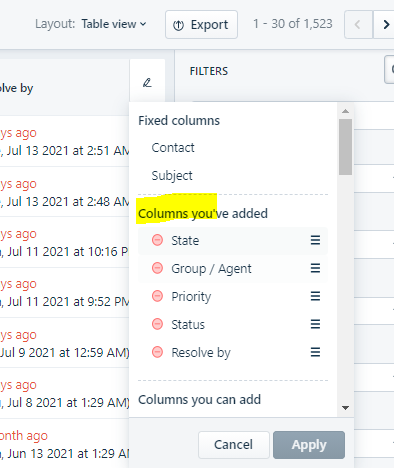394x468 pixels.
Task: Click the column list scrollbar up arrow
Action: pyautogui.click(x=346, y=111)
